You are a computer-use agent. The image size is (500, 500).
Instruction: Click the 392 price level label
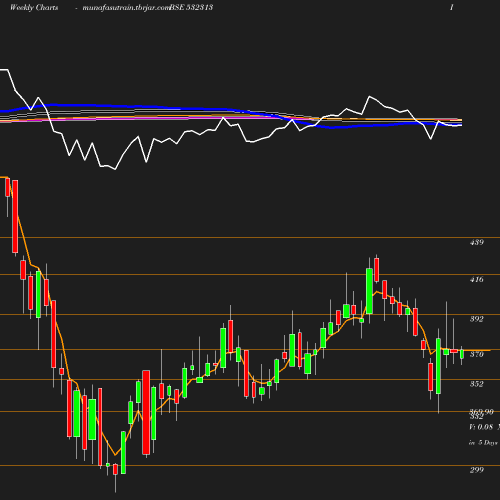pyautogui.click(x=477, y=319)
